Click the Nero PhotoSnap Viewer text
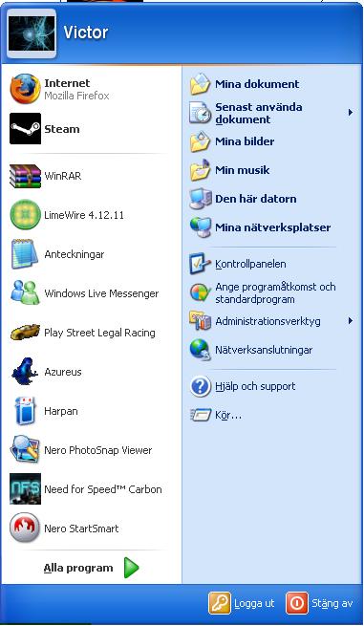Image resolution: width=364 pixels, height=626 pixels. tap(98, 450)
